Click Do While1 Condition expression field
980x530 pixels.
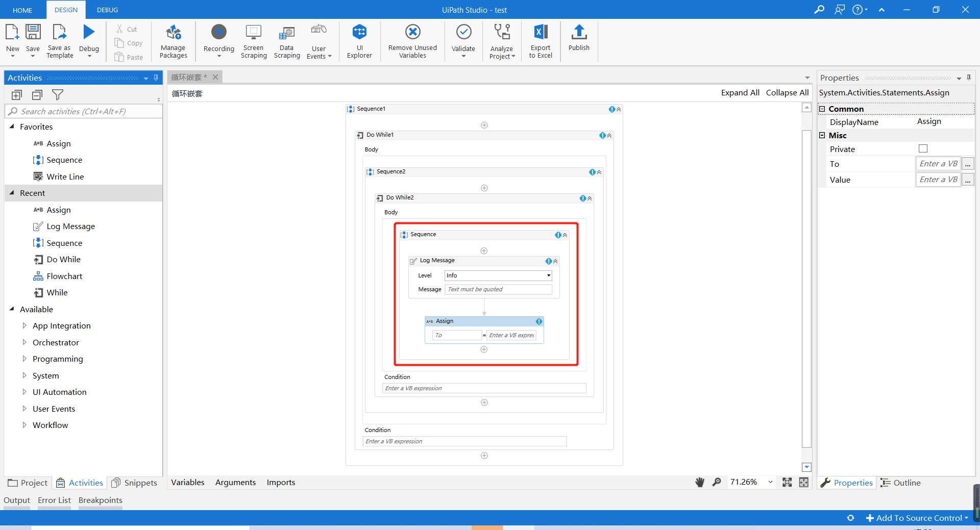(x=464, y=441)
